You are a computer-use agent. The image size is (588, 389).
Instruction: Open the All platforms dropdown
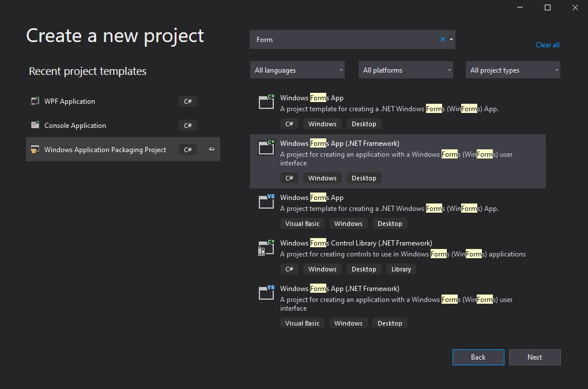click(406, 70)
